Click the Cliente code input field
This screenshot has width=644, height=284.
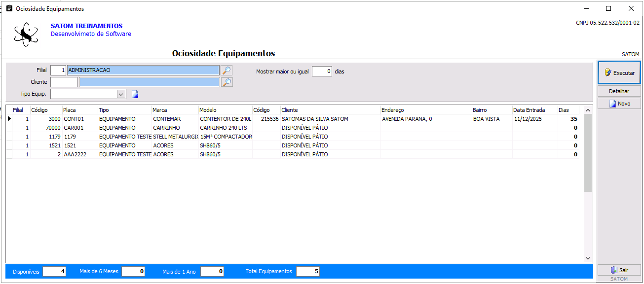tap(64, 82)
